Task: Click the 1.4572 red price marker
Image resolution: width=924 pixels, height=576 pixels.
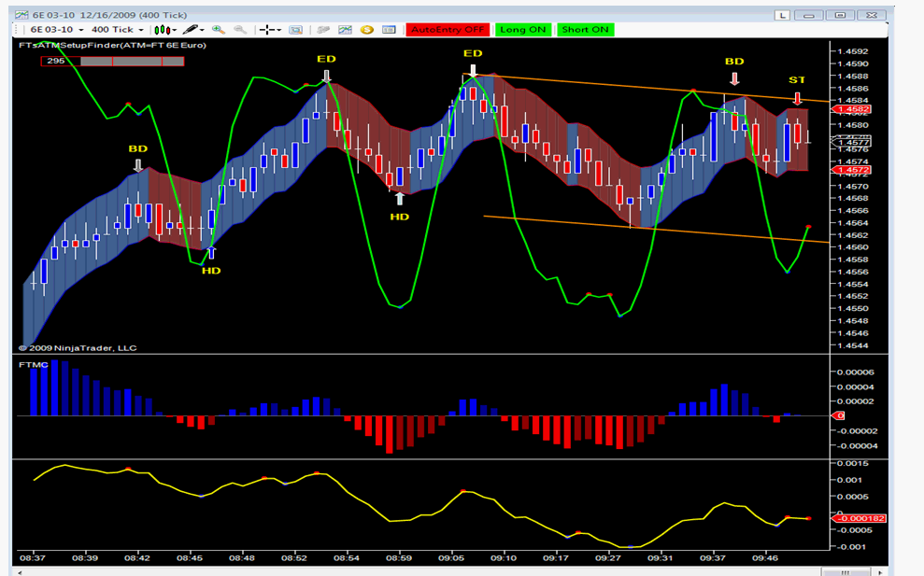Action: (x=853, y=170)
